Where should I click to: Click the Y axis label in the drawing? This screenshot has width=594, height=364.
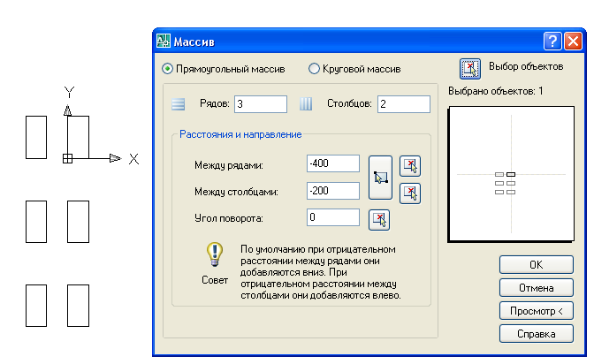click(69, 92)
